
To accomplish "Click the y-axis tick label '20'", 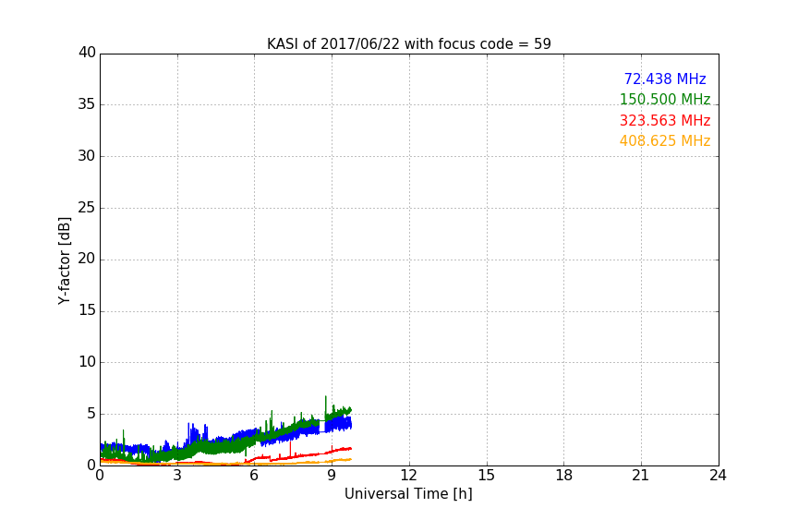I will [87, 259].
